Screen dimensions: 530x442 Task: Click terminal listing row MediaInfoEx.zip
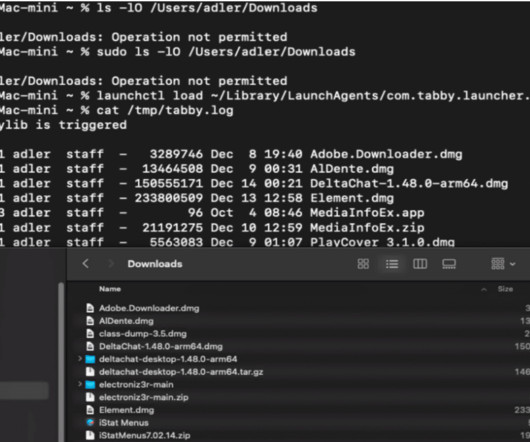click(212, 227)
